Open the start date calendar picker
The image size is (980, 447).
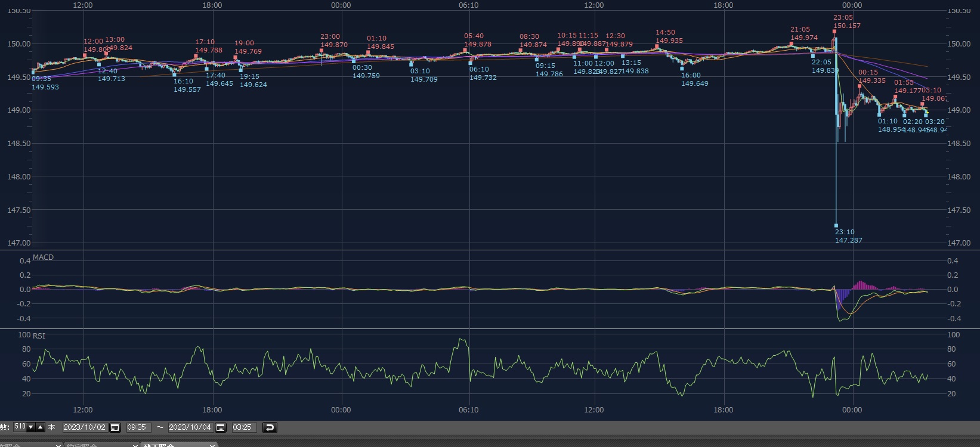(115, 427)
